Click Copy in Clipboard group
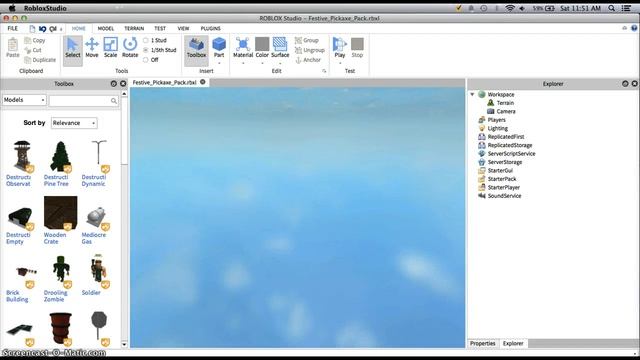640x360 pixels. (35, 40)
